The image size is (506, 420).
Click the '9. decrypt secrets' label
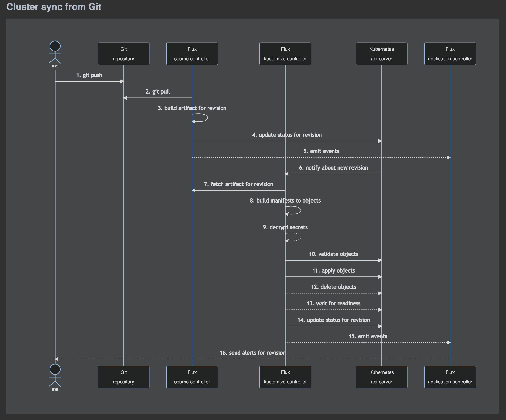click(x=285, y=227)
